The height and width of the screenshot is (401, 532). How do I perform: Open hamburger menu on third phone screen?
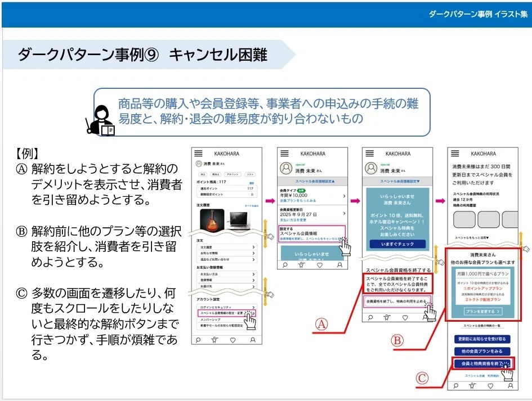click(x=370, y=154)
